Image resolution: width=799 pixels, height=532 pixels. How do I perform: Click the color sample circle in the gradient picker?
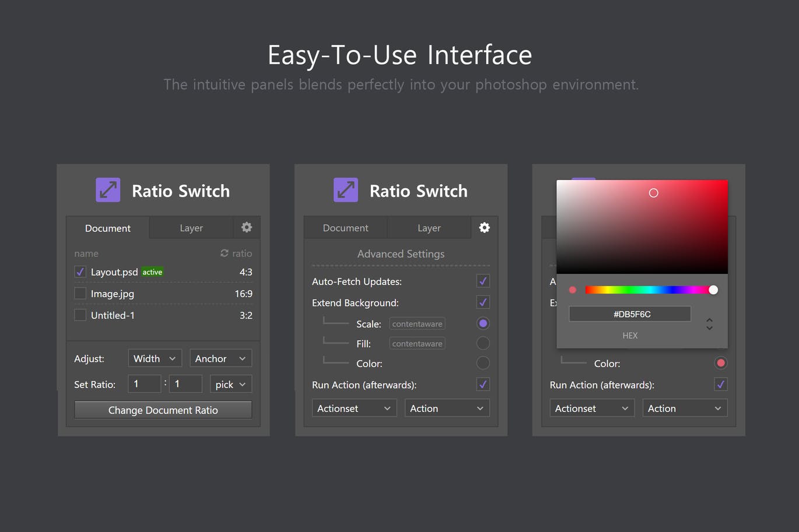(653, 192)
